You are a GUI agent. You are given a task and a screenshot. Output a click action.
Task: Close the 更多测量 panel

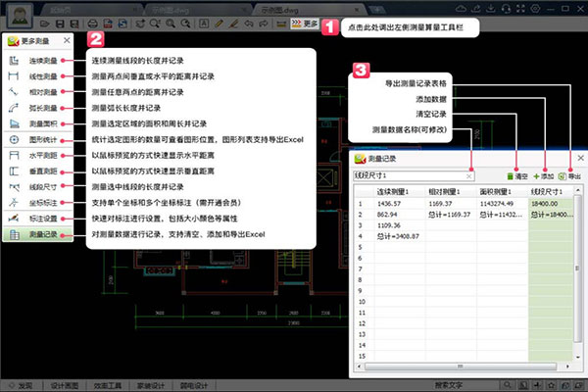click(67, 40)
